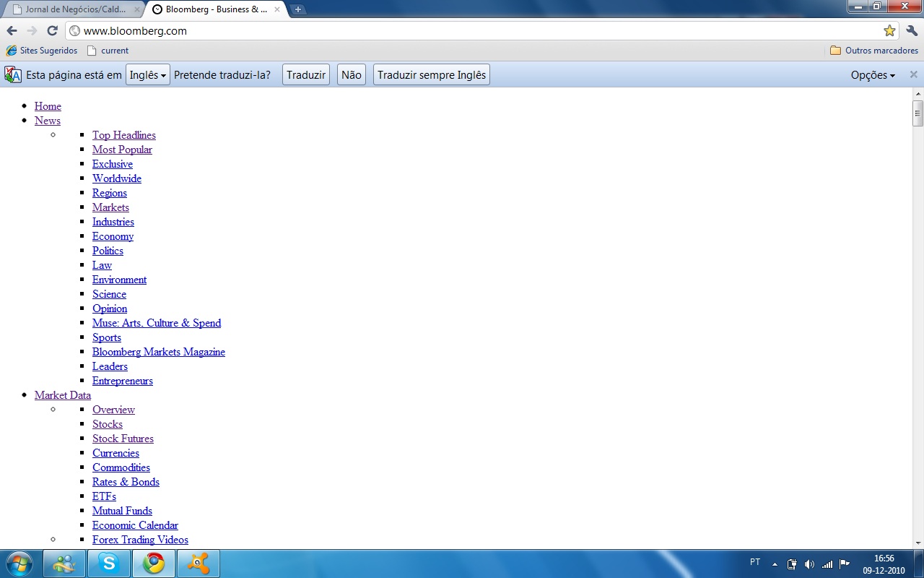Open the Most Popular link
The width and height of the screenshot is (924, 578).
tap(122, 150)
